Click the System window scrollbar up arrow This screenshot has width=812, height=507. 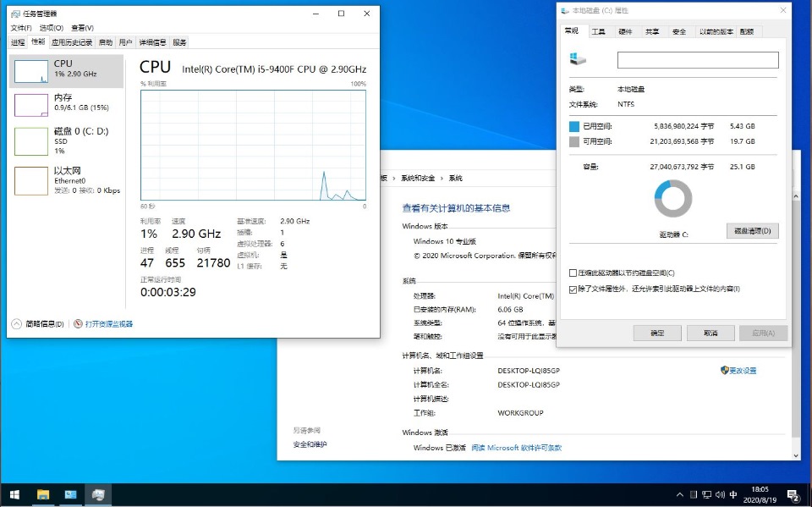pos(797,197)
